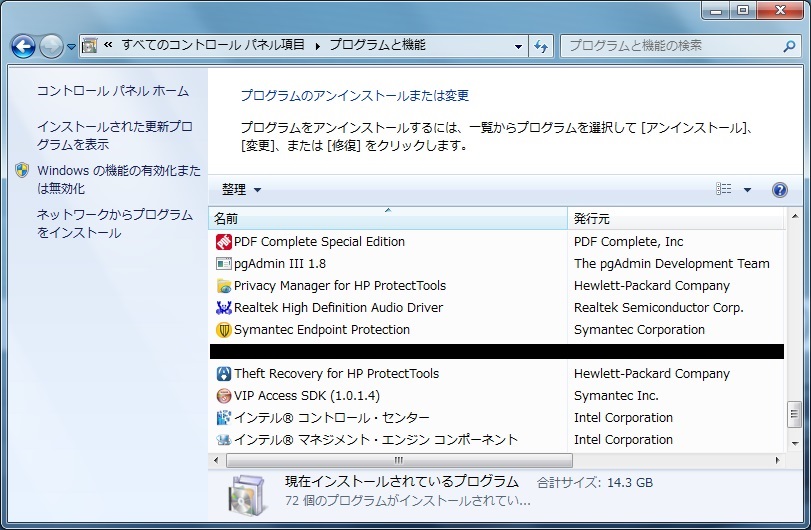Open the 整理 dropdown menu
Image resolution: width=811 pixels, height=530 pixels.
point(241,190)
